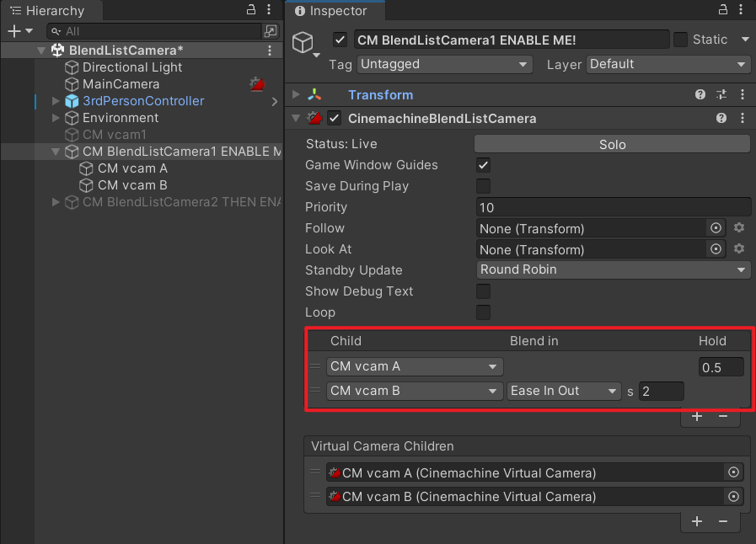Collapse the BlendListCamera scene in Hierarchy

[x=41, y=51]
